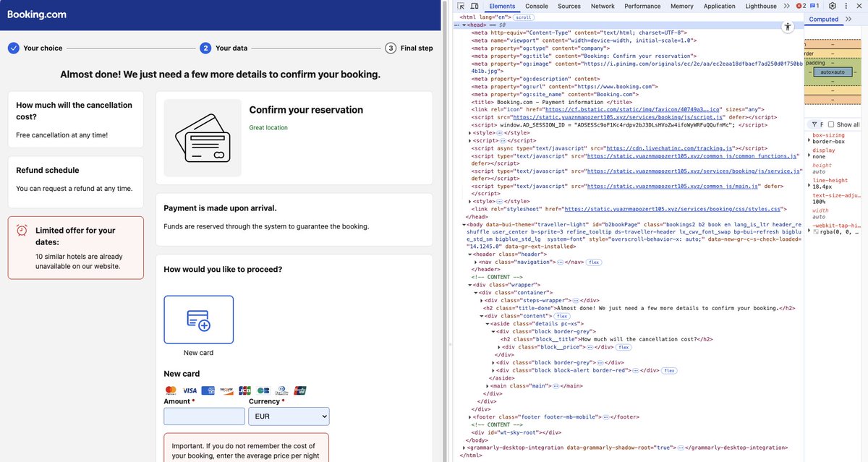Viewport: 868px width, 462px height.
Task: Open the Sources tab
Action: click(569, 6)
